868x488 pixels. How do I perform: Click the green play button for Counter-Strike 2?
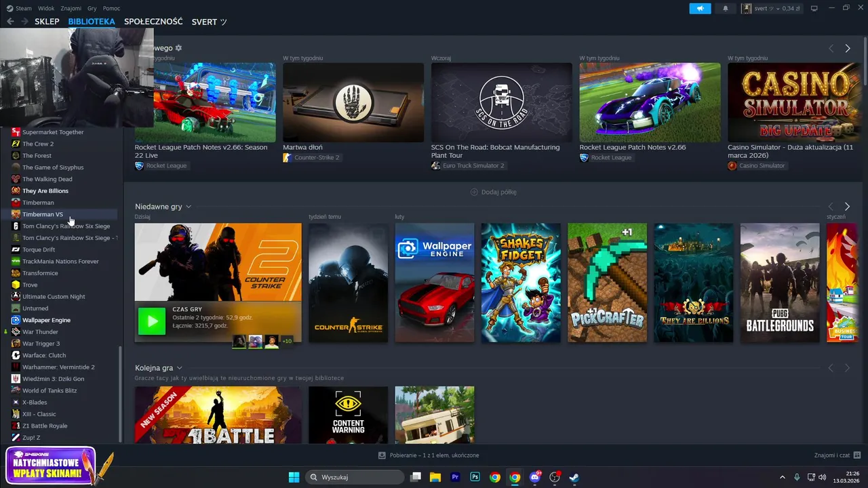152,321
